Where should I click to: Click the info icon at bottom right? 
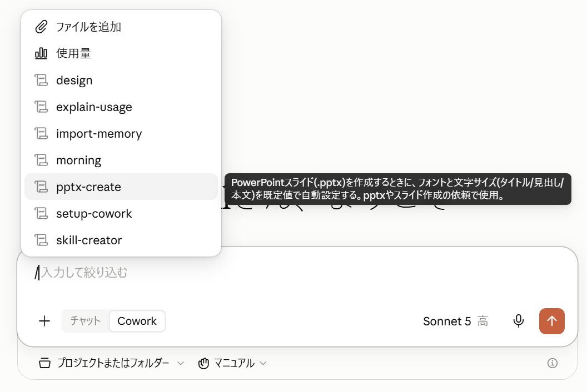coord(553,363)
